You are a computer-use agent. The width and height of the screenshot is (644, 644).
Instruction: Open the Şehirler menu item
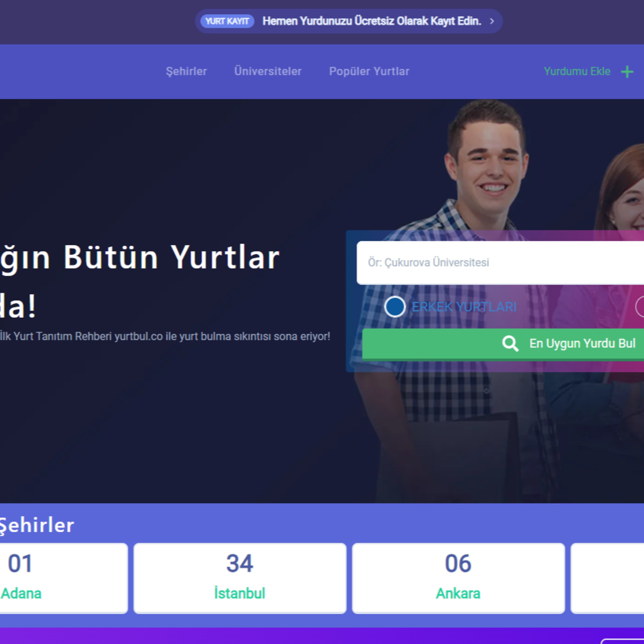coord(186,71)
